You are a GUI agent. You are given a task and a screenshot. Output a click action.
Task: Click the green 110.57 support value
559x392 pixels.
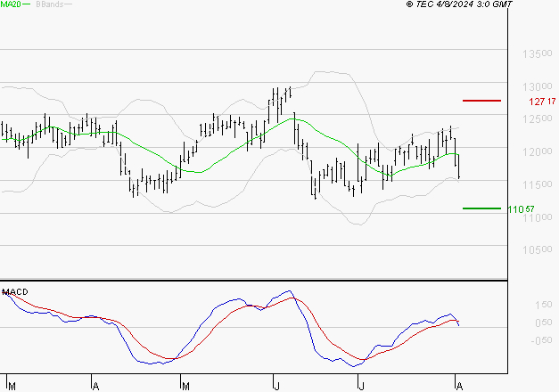click(521, 209)
